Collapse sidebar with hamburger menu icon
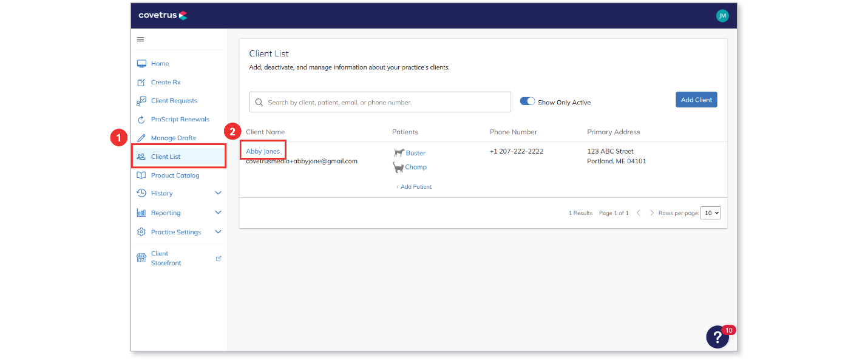Viewport: 868px width, 360px height. pyautogui.click(x=140, y=39)
